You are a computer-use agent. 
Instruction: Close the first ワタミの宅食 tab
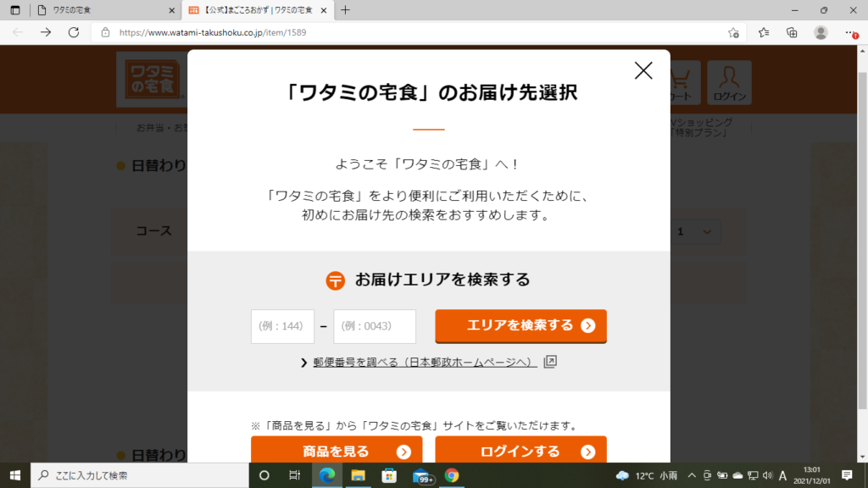171,10
